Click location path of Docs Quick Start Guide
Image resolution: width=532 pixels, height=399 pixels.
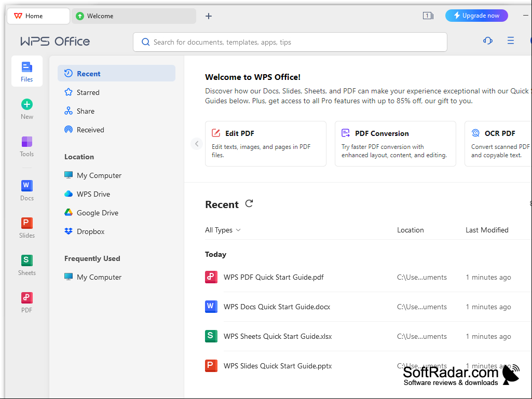pos(422,307)
